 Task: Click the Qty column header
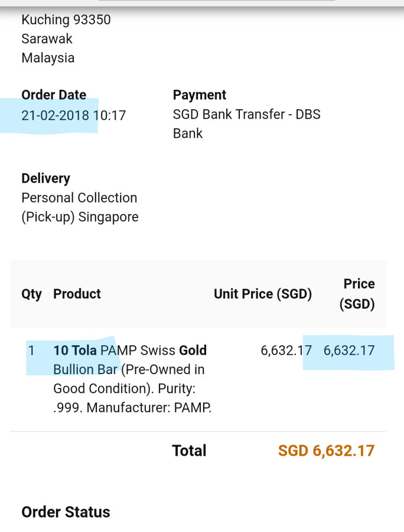(x=31, y=294)
